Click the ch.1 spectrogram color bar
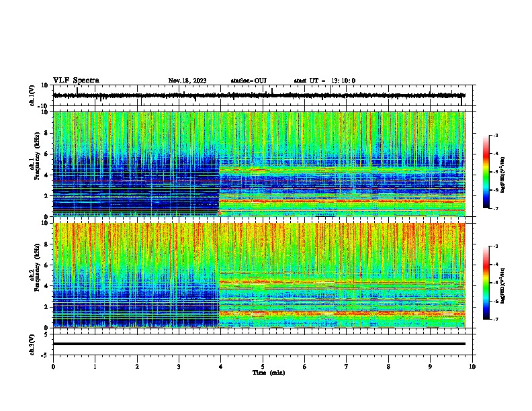Screen dimensions: 532x411 point(486,172)
